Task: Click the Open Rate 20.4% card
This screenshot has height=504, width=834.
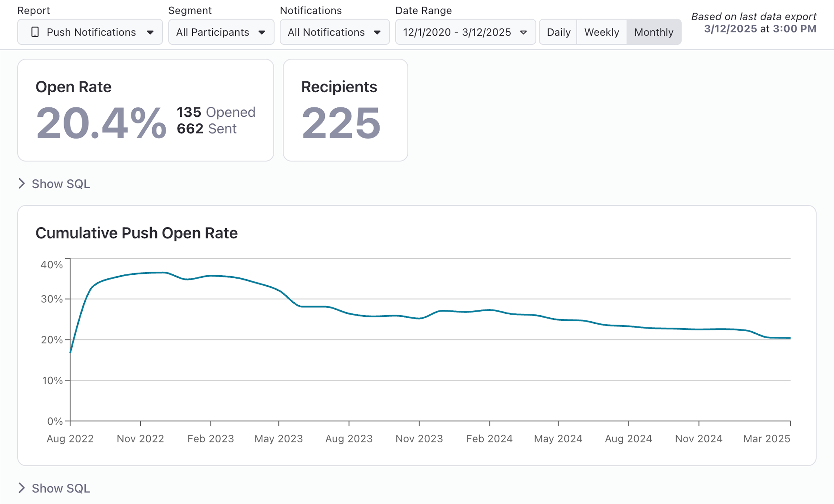Action: click(146, 110)
